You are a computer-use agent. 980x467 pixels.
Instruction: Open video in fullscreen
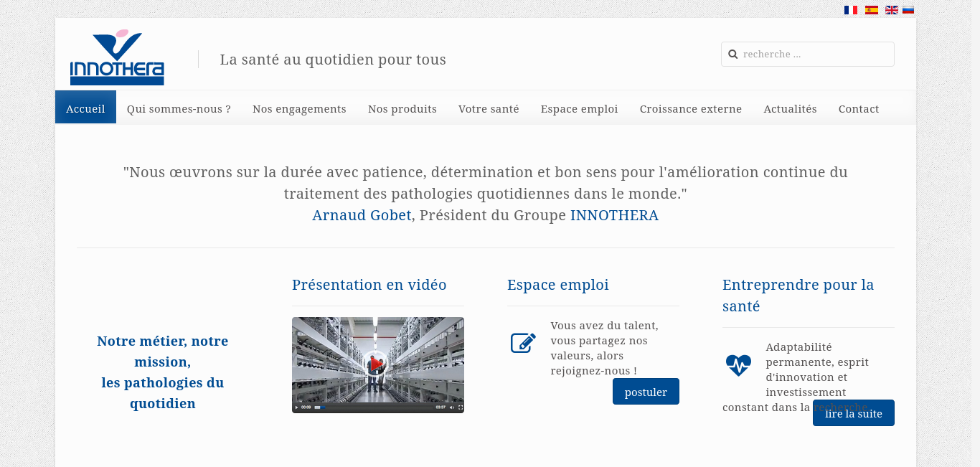point(461,407)
